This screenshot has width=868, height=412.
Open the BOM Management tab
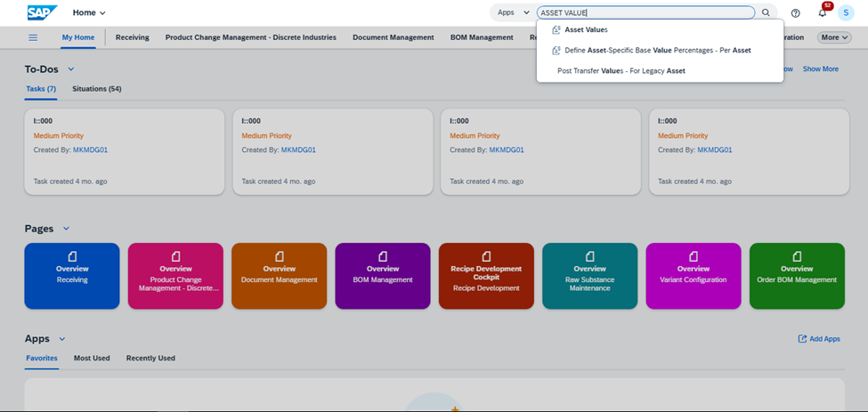482,37
